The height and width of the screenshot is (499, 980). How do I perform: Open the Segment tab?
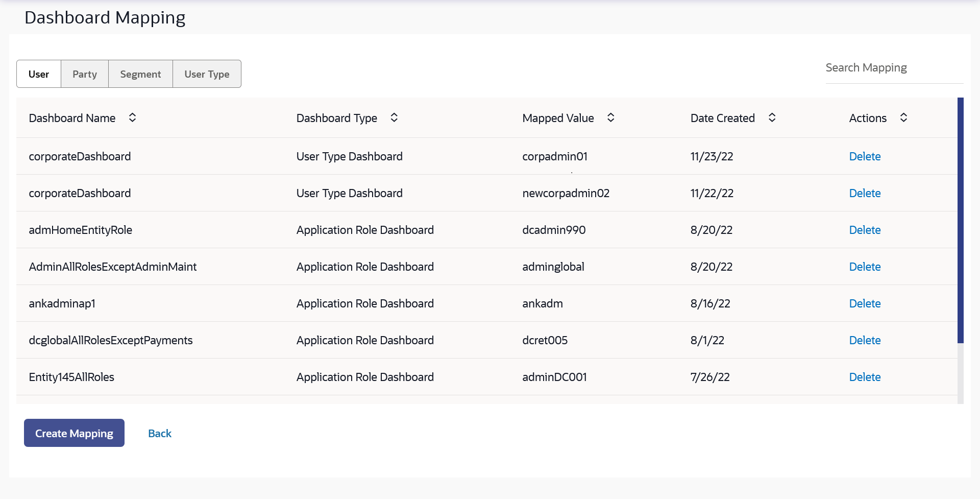coord(140,74)
